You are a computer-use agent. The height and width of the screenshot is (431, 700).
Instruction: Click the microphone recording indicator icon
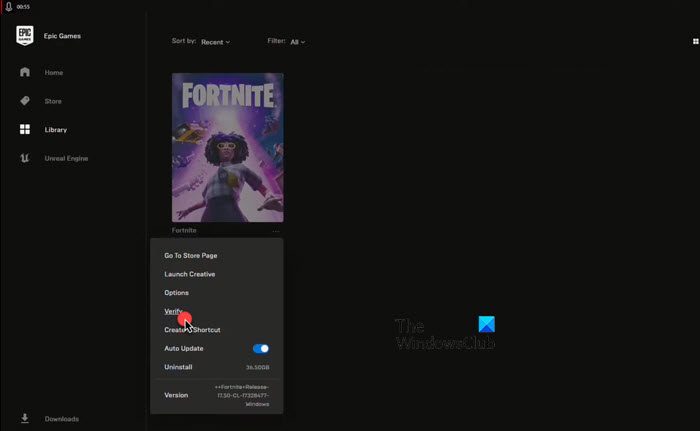(8, 6)
